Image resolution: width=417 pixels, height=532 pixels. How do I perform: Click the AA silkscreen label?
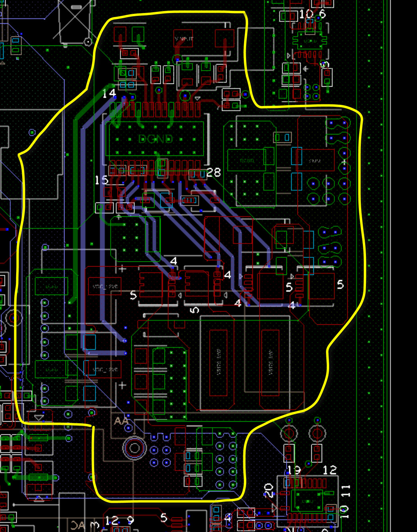point(121,421)
